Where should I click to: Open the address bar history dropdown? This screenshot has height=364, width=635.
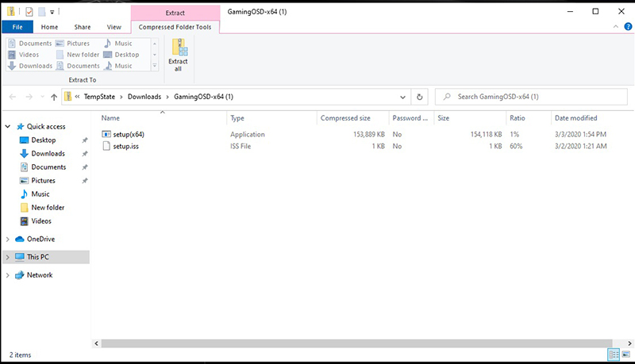coord(402,97)
